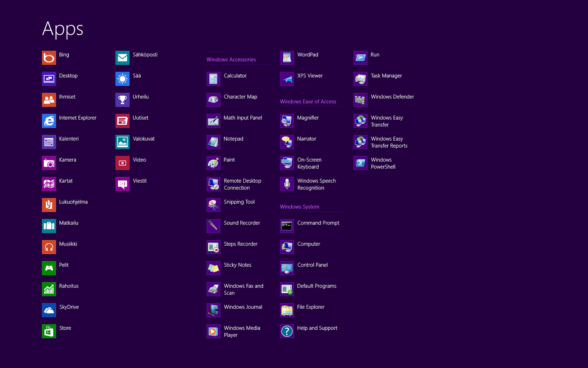Open the Help and Support question icon

(x=287, y=330)
